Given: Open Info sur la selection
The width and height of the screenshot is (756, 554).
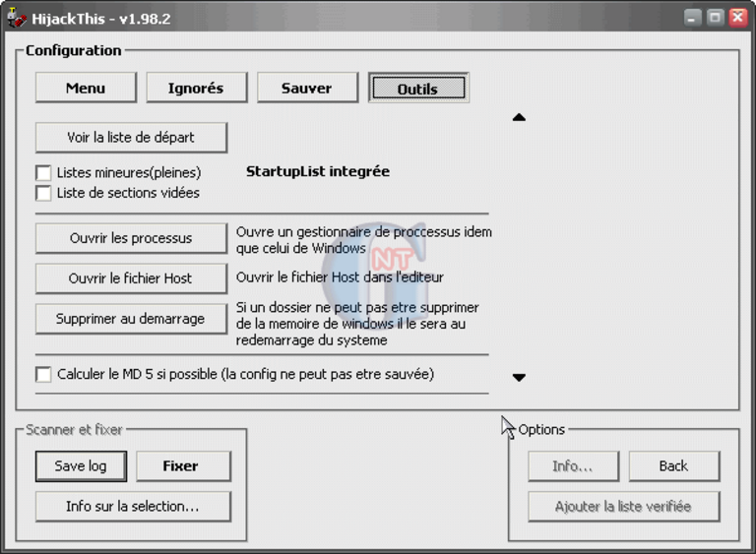Looking at the screenshot, I should (133, 506).
